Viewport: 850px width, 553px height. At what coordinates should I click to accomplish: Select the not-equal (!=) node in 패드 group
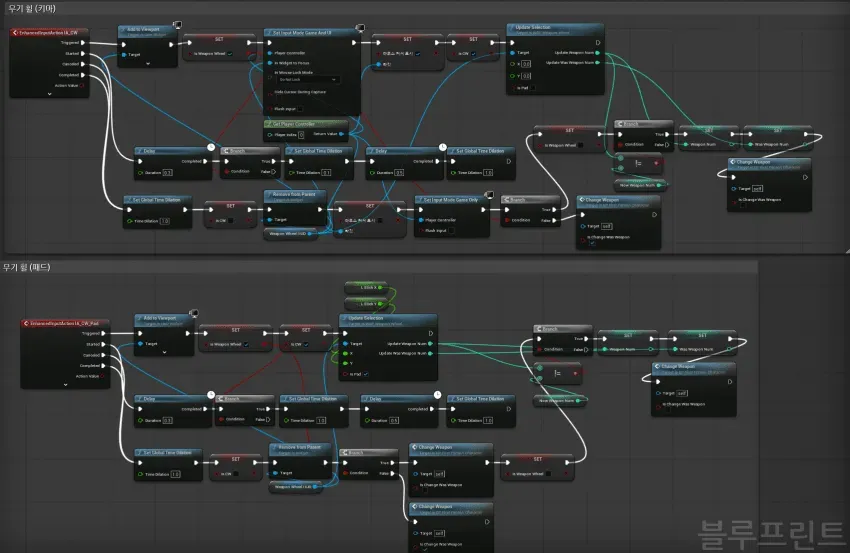[557, 373]
